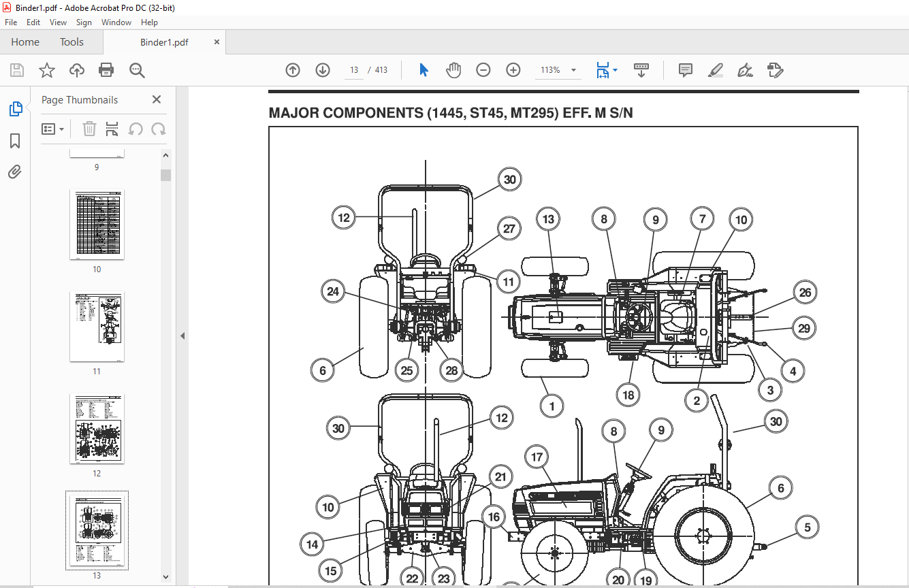The height and width of the screenshot is (588, 909).
Task: Open the Bookmarks pane
Action: tap(15, 141)
